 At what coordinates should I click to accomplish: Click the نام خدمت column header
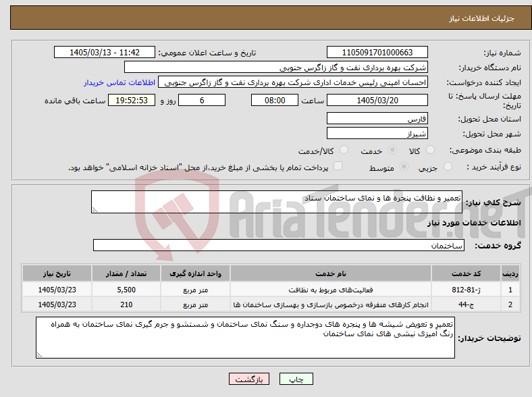[331, 273]
